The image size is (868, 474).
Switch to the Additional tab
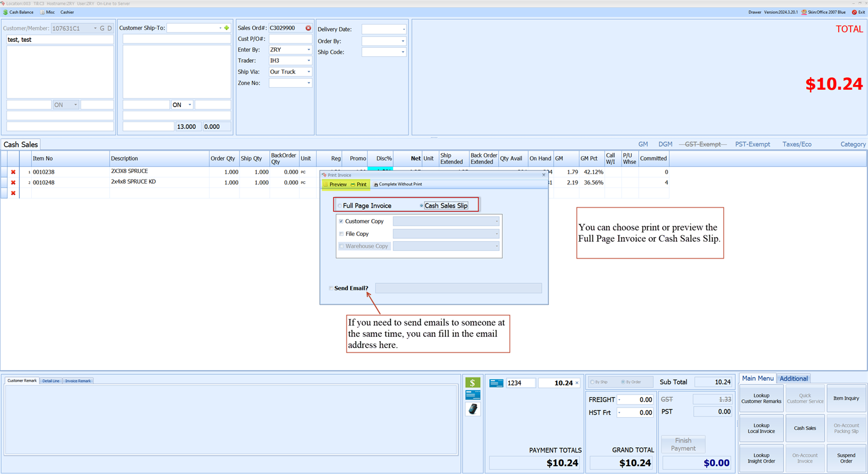coord(793,378)
